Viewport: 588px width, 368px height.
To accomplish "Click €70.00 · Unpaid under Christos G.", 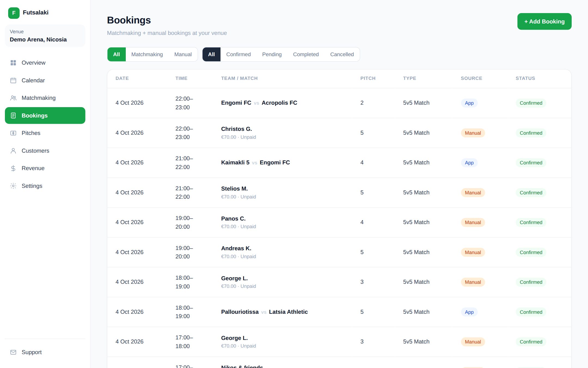I will (x=238, y=137).
